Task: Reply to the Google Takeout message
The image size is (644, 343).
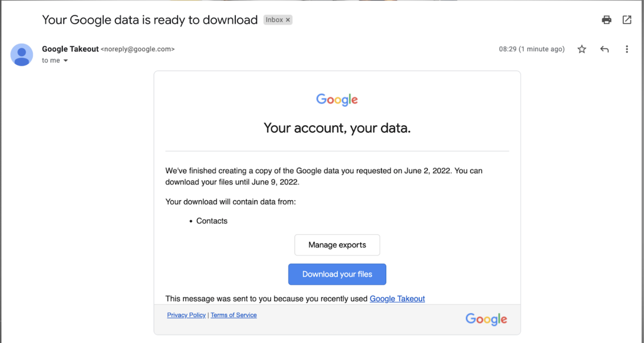Action: (x=604, y=49)
